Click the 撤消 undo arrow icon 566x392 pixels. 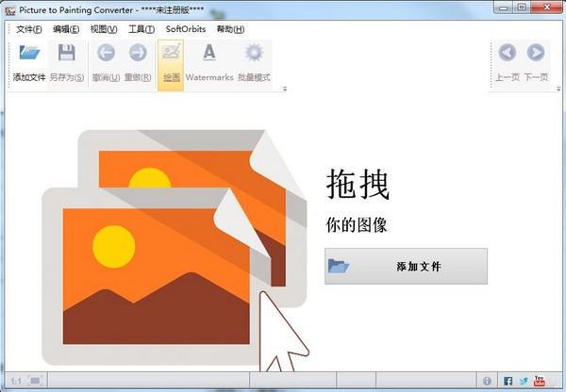point(106,53)
